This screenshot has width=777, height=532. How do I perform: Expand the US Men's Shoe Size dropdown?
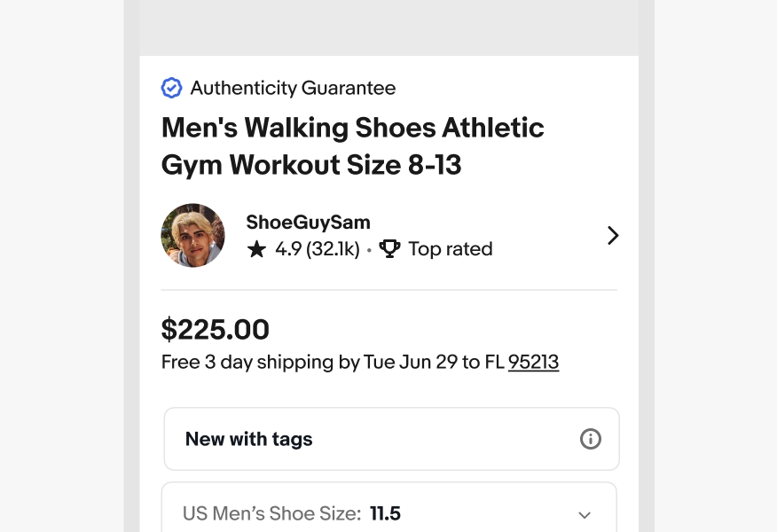tap(390, 512)
